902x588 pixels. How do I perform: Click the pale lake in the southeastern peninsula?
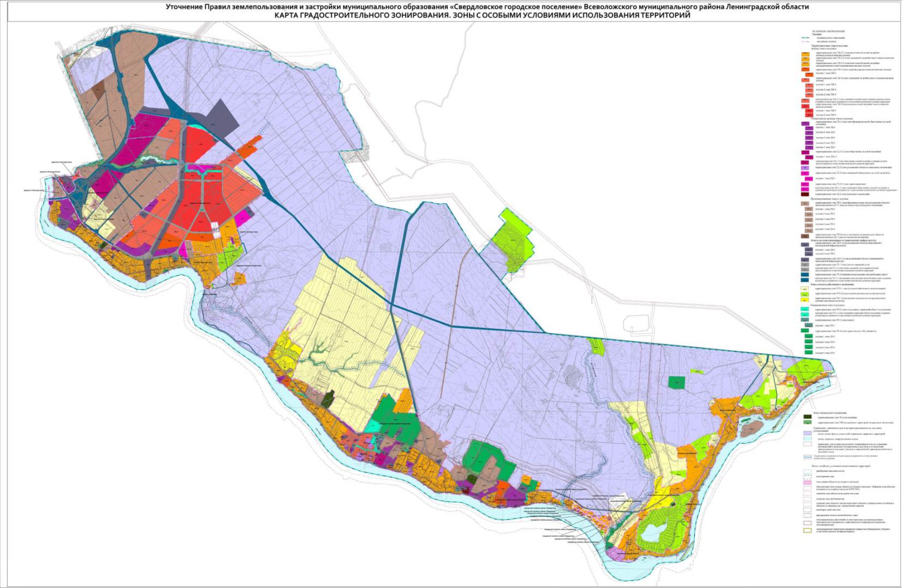click(x=652, y=533)
